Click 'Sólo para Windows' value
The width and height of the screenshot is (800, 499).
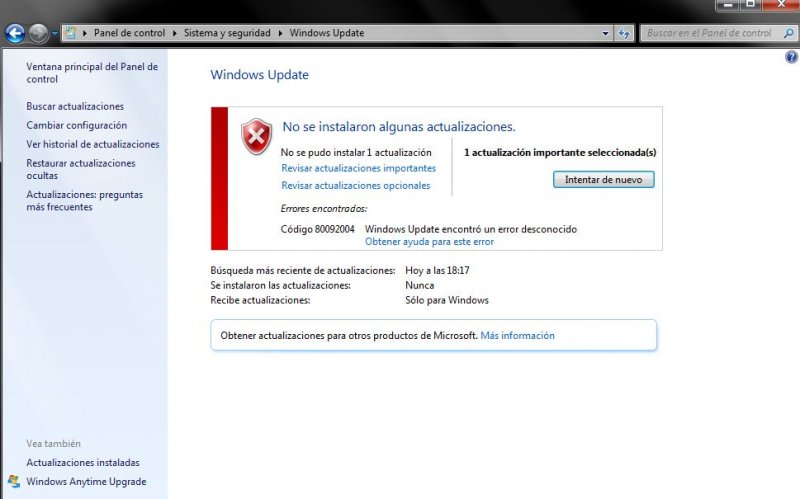tap(447, 300)
